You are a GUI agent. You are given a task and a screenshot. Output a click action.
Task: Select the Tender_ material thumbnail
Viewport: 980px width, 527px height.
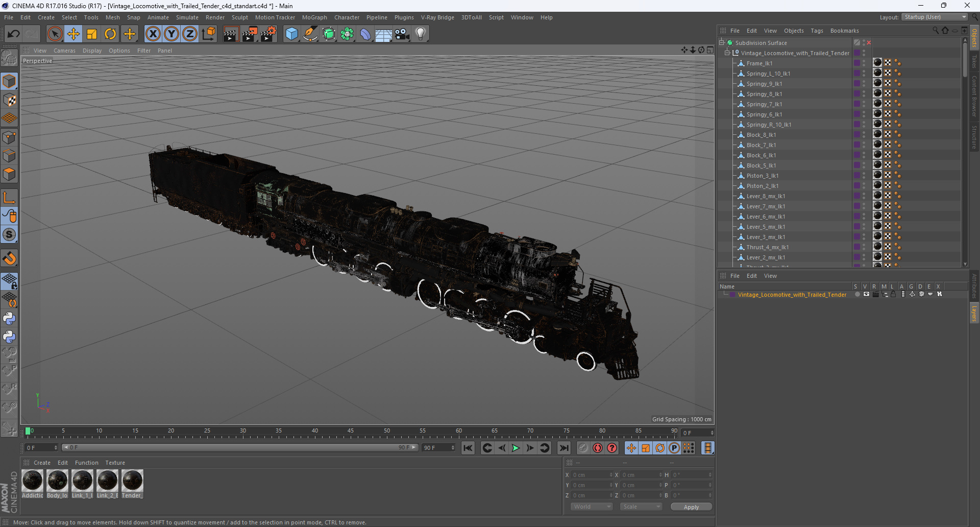pos(132,481)
